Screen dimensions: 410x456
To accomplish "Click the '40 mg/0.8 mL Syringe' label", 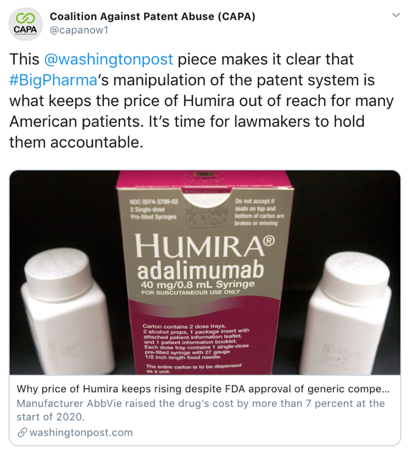I will pyautogui.click(x=197, y=285).
